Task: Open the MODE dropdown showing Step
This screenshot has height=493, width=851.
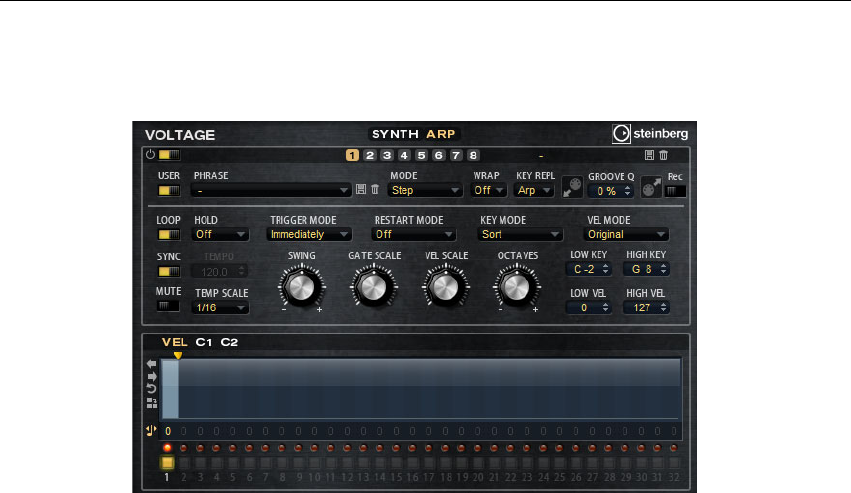Action: (x=425, y=190)
